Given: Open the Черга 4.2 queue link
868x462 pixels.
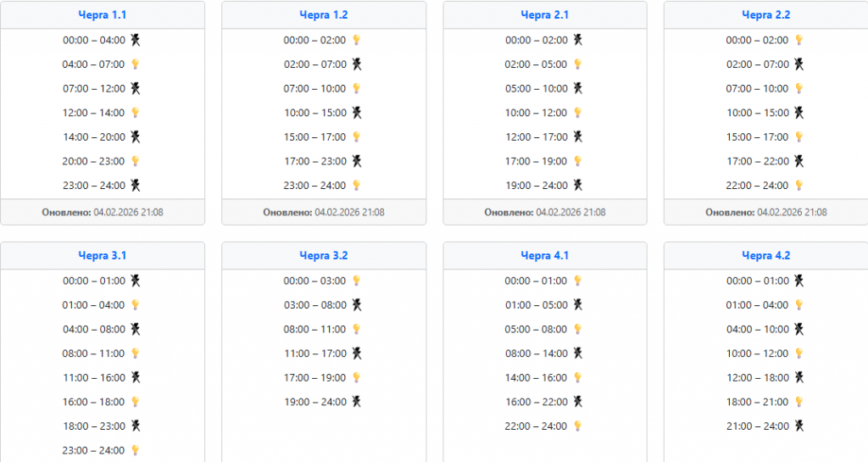Looking at the screenshot, I should coord(765,255).
